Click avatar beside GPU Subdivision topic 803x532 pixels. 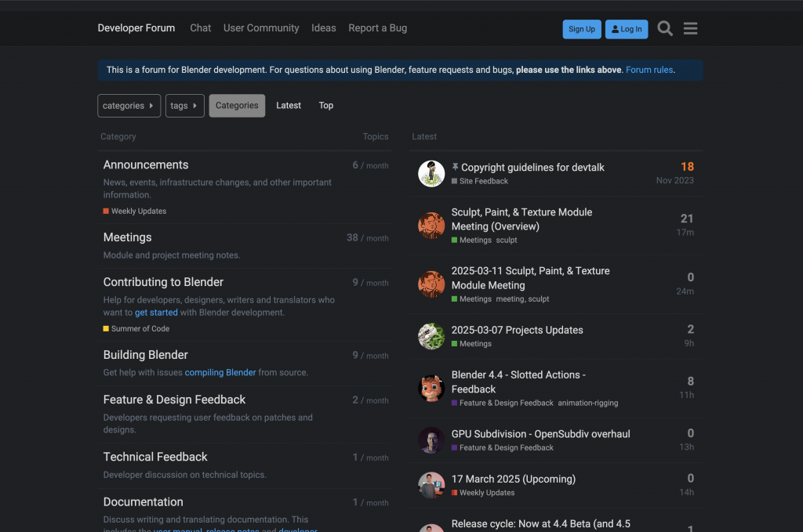431,440
